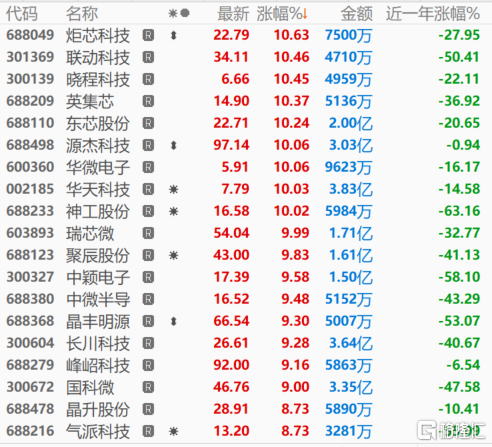This screenshot has width=492, height=447.
Task: Click the 最新 column header
Action: click(233, 14)
